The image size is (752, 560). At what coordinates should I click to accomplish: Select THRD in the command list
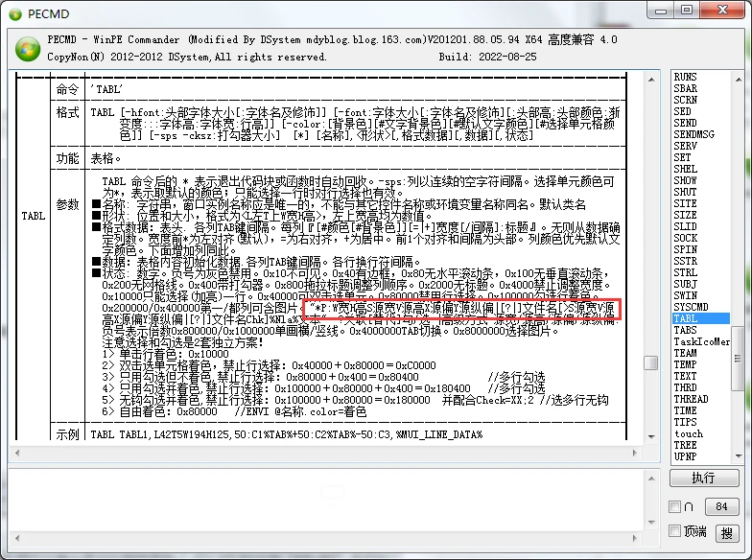[x=685, y=387]
